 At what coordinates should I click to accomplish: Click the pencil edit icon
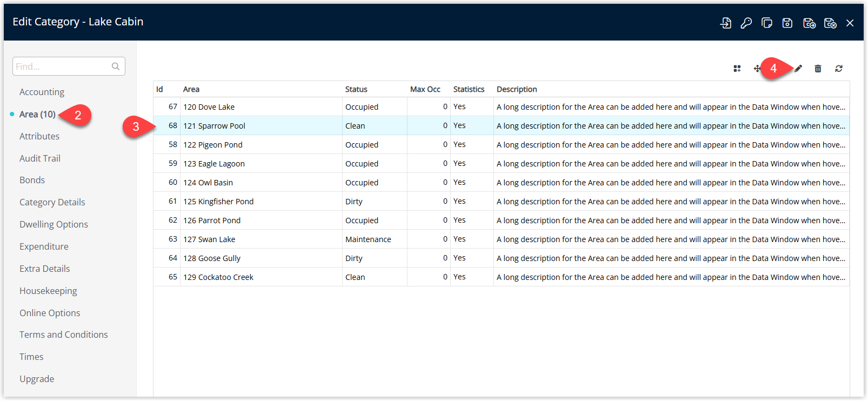798,69
